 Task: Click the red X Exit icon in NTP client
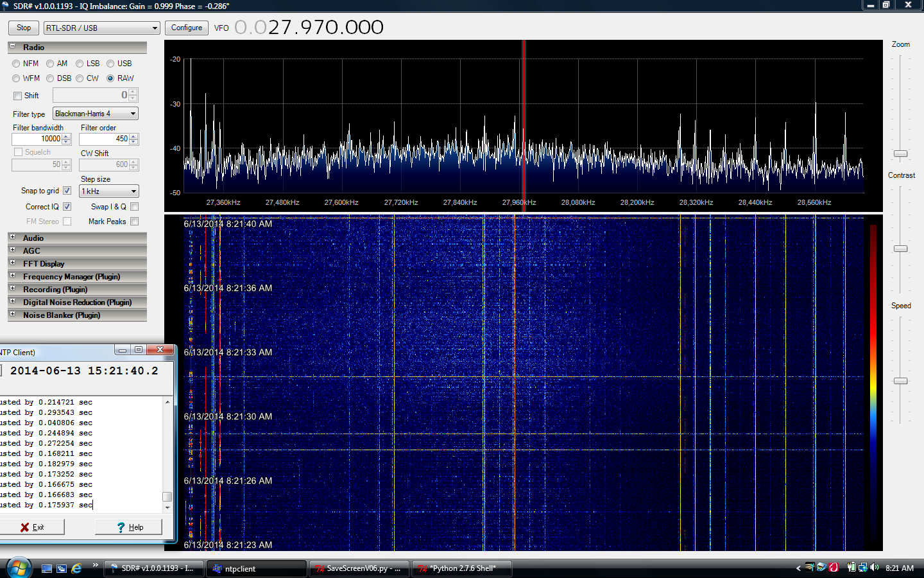click(24, 527)
